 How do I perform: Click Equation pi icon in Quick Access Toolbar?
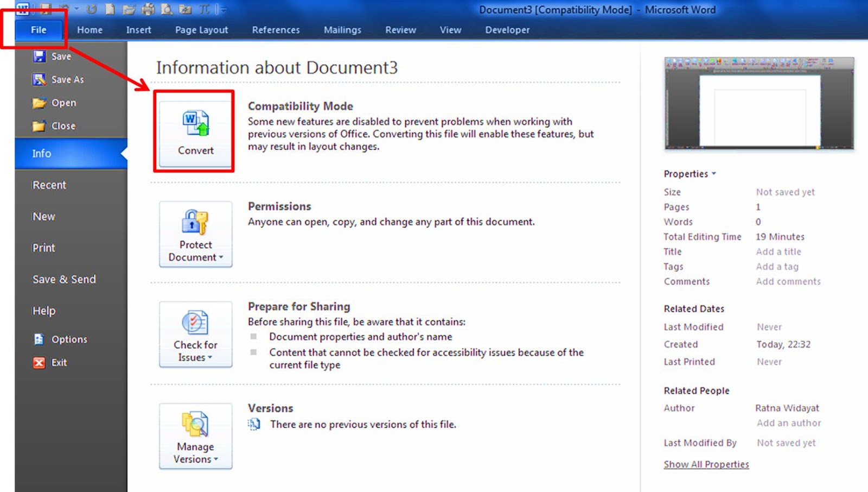[x=205, y=9]
